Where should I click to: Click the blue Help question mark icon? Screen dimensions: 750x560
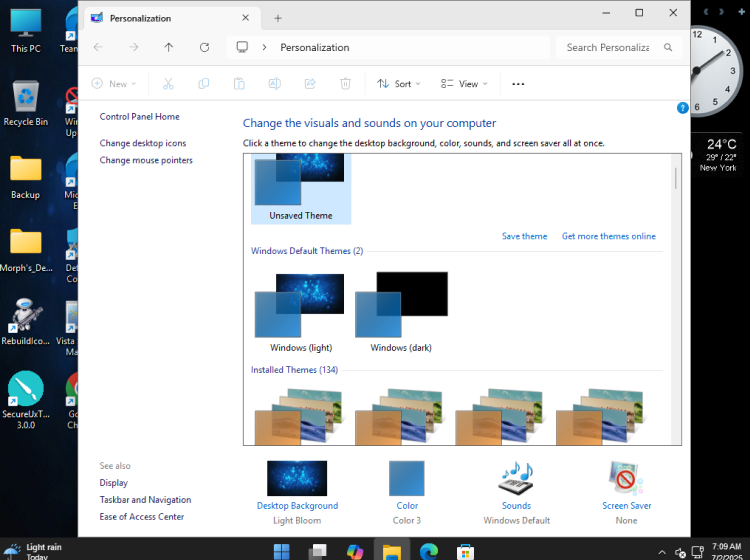[683, 108]
